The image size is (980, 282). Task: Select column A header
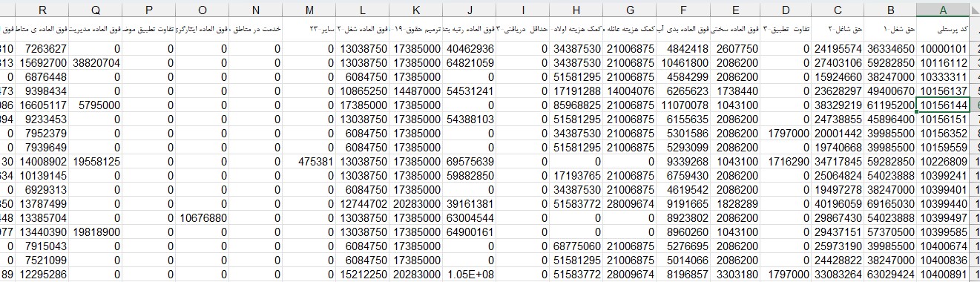(x=942, y=10)
